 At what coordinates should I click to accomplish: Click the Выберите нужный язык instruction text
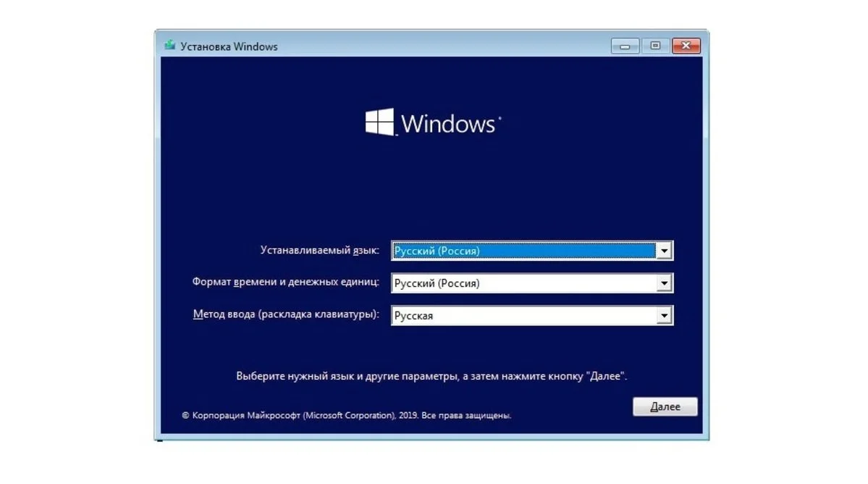coord(431,376)
